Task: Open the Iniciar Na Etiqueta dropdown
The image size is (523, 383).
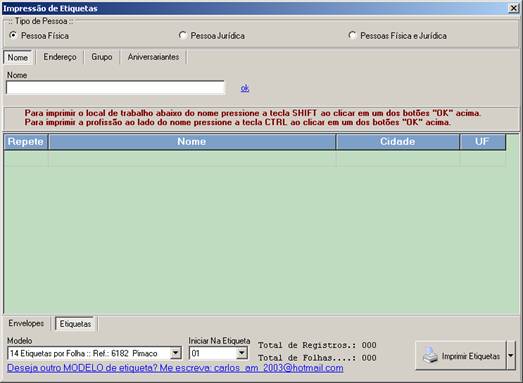Action: 241,353
